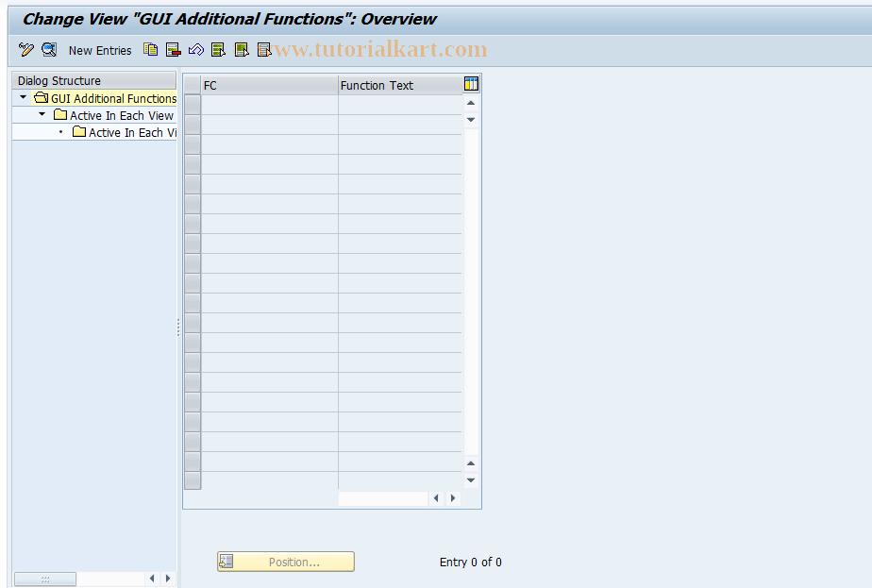Click the magnifier icon for other view
The width and height of the screenshot is (872, 588).
[x=49, y=50]
